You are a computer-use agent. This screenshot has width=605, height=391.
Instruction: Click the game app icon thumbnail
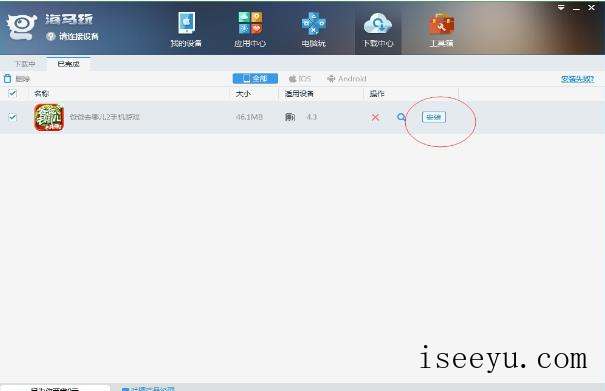49,117
